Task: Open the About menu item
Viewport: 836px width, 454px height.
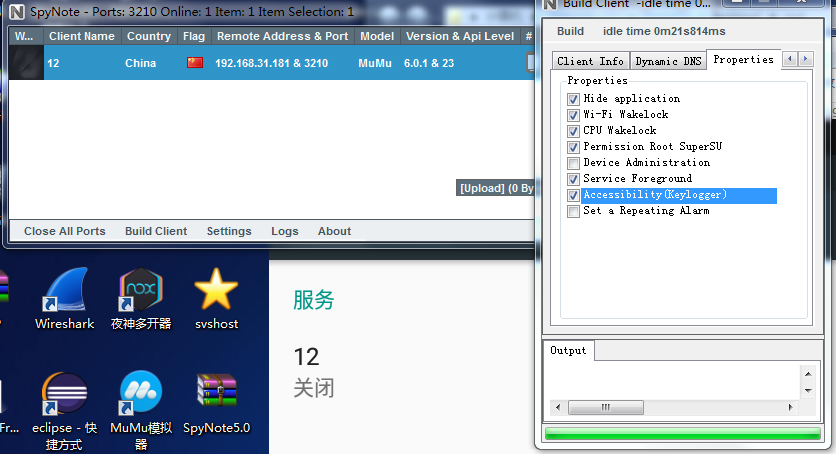Action: [x=334, y=231]
